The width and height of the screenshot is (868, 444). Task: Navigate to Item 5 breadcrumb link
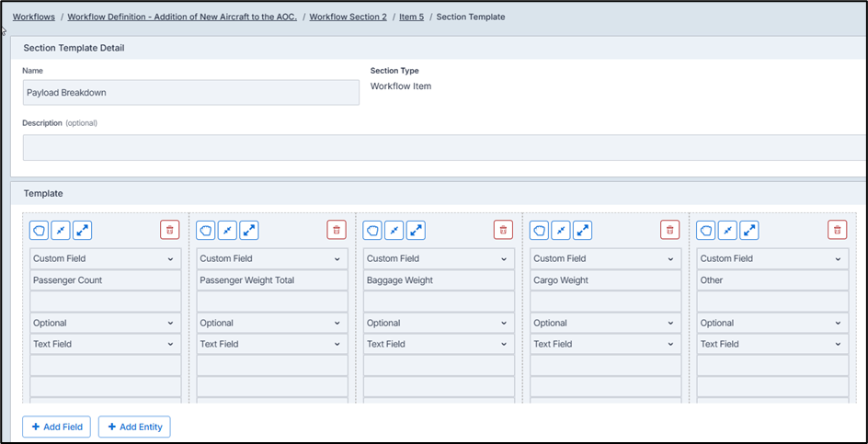click(411, 17)
